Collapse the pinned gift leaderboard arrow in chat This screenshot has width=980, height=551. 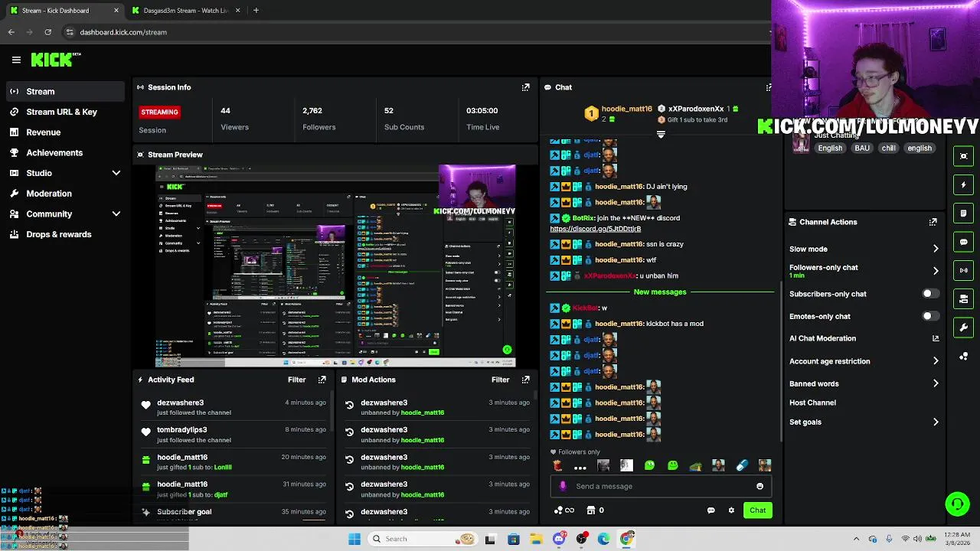point(661,135)
